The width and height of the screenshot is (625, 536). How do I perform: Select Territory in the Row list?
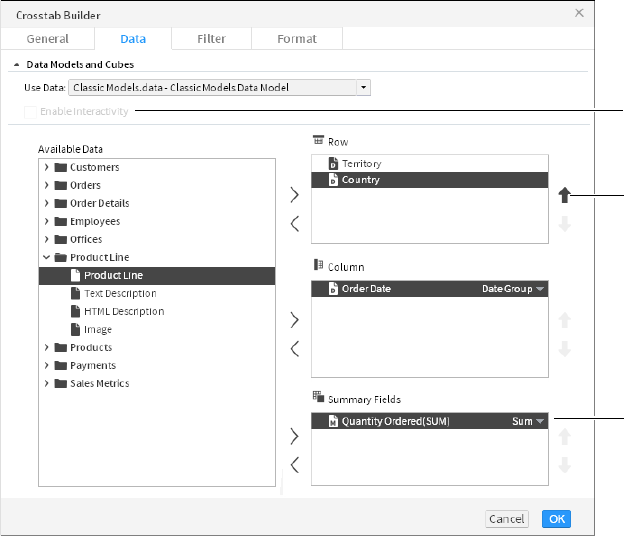coord(361,163)
